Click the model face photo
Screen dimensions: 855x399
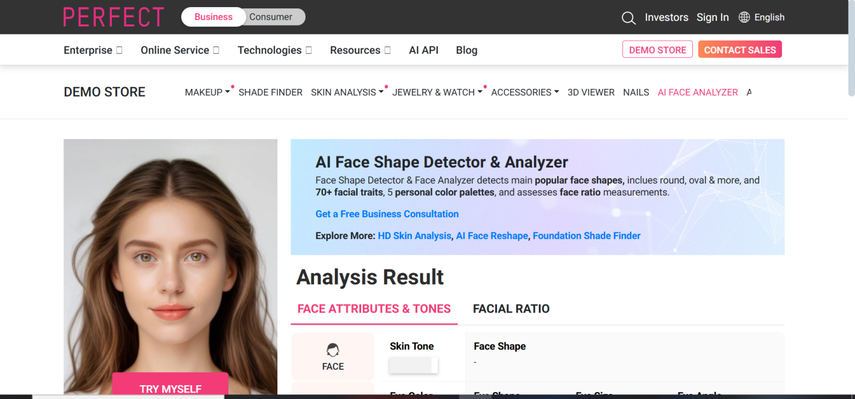170,266
